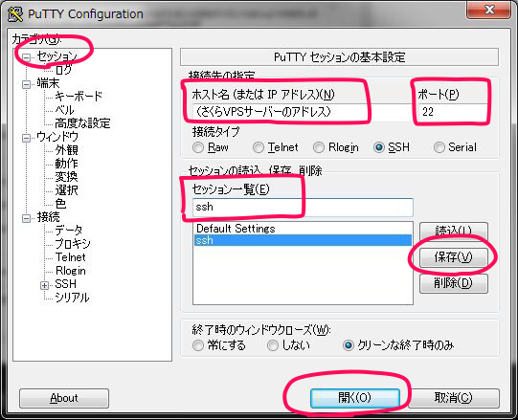Open the Rlogin category in tree
This screenshot has width=518, height=420.
(70, 271)
